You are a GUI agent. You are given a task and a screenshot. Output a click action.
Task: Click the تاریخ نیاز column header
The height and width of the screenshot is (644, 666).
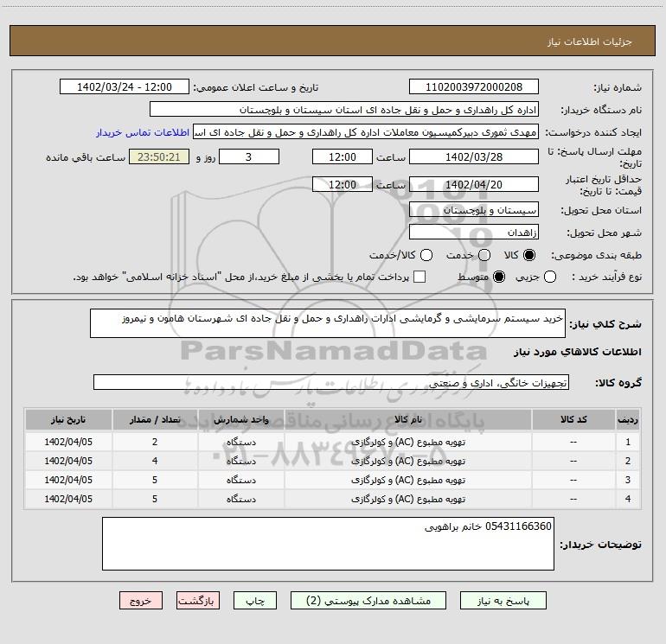68,419
